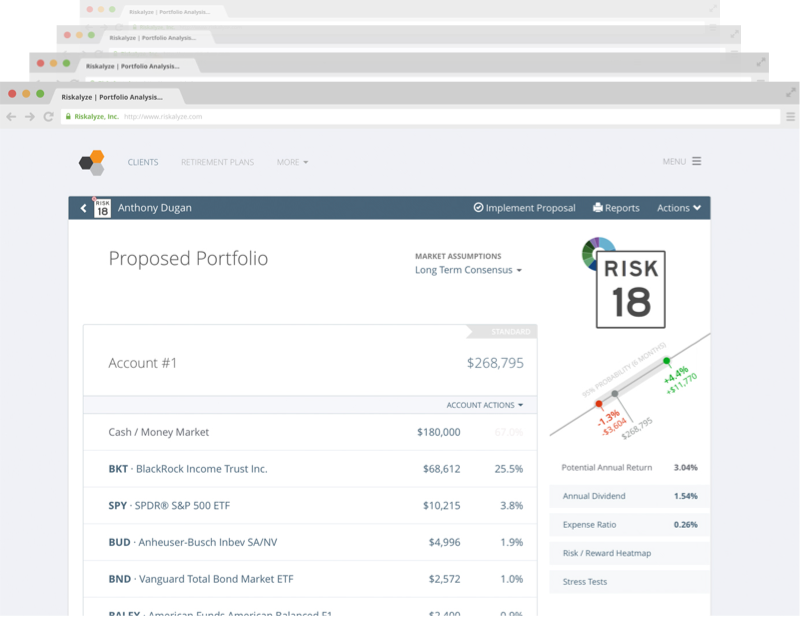The height and width of the screenshot is (617, 800).
Task: Expand the Actions dropdown
Action: (679, 208)
